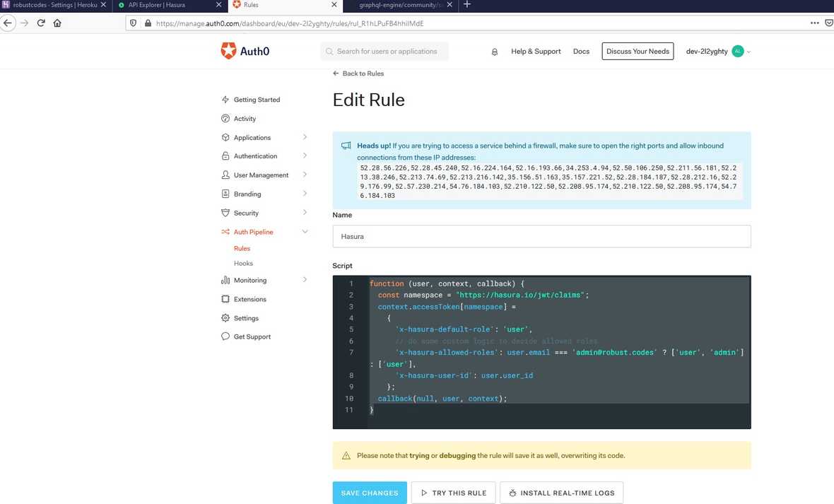Open the Docs link in the header
Image resolution: width=834 pixels, height=504 pixels.
coord(581,51)
